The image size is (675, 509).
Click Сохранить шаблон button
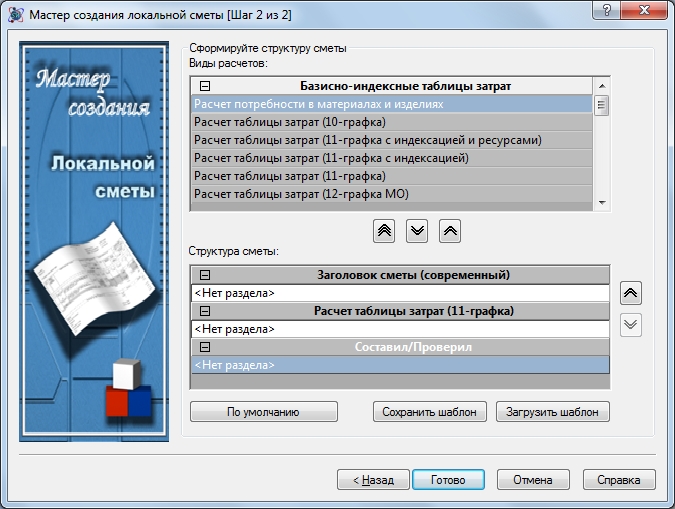[x=430, y=411]
